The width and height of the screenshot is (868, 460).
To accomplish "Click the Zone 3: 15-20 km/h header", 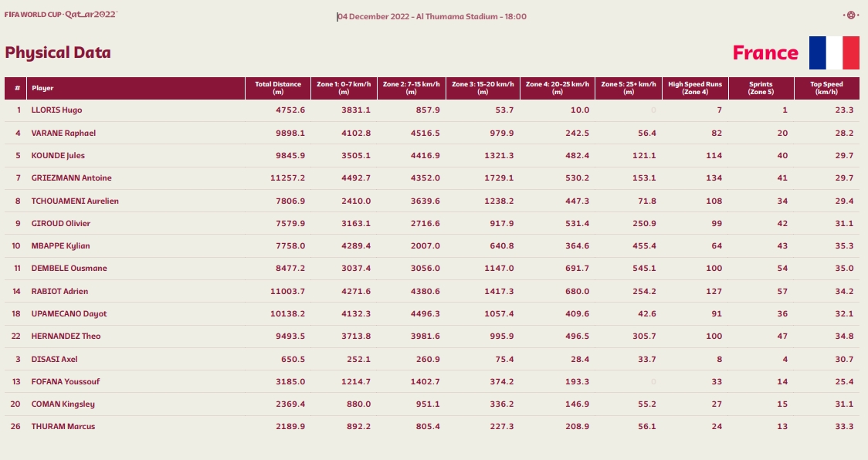I will point(483,88).
